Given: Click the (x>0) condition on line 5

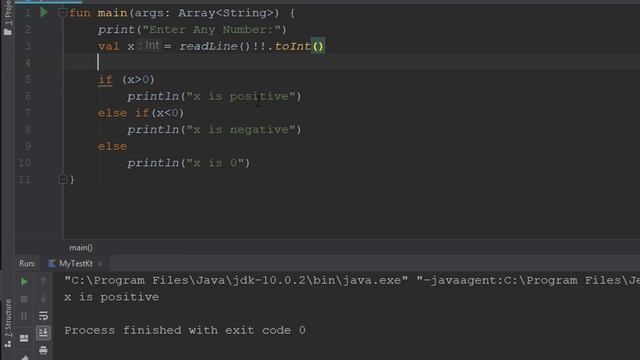Looking at the screenshot, I should tap(138, 80).
